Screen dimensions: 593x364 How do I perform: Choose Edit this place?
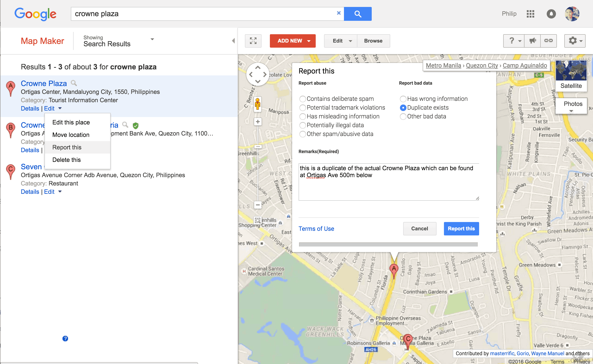pyautogui.click(x=78, y=122)
